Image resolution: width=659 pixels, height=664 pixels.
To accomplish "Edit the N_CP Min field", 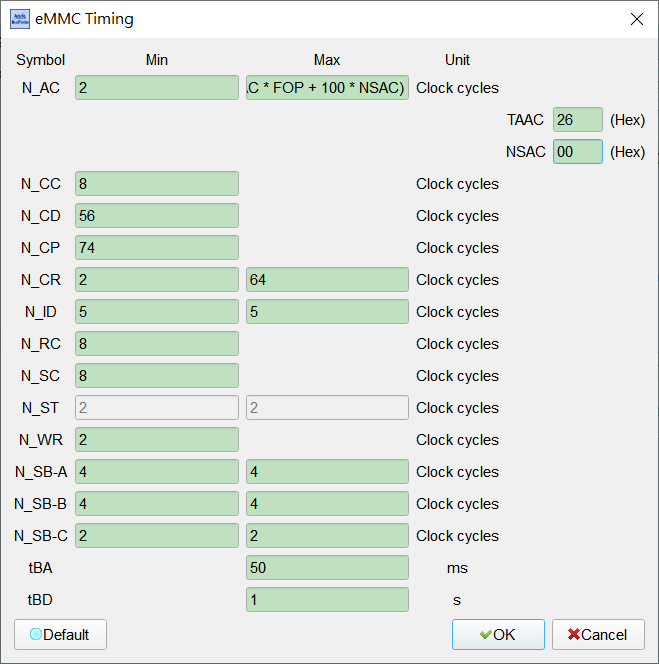I will click(x=157, y=248).
